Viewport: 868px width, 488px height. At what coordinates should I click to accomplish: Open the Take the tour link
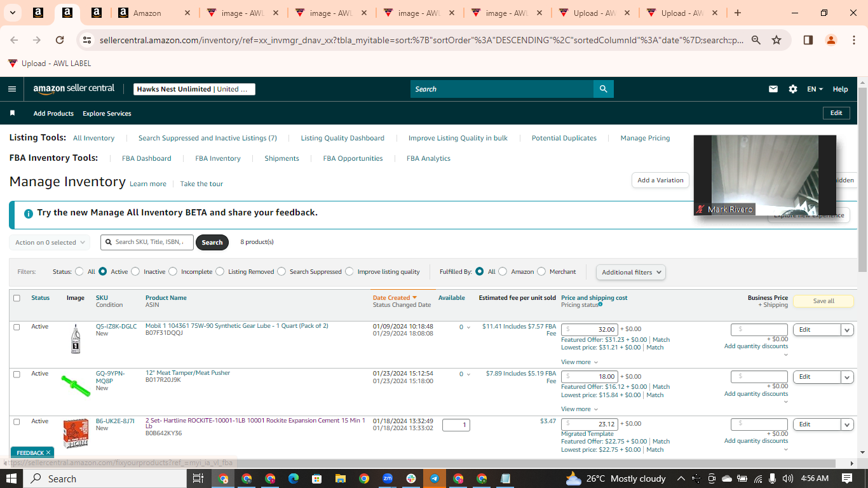[x=201, y=184]
